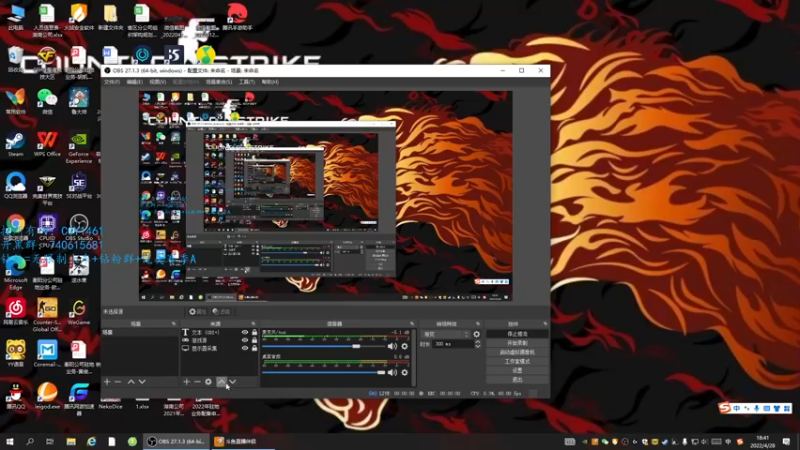800x450 pixels.
Task: Add a new source with the plus icon
Action: pyautogui.click(x=186, y=382)
